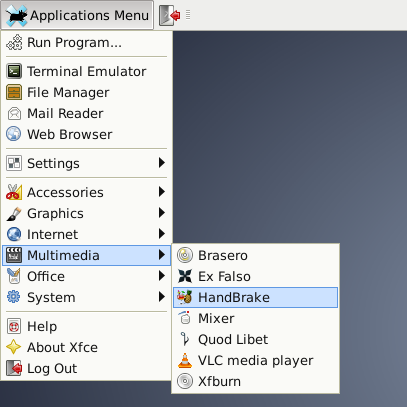Expand the Office submenu arrow
The height and width of the screenshot is (407, 407).
[x=162, y=276]
